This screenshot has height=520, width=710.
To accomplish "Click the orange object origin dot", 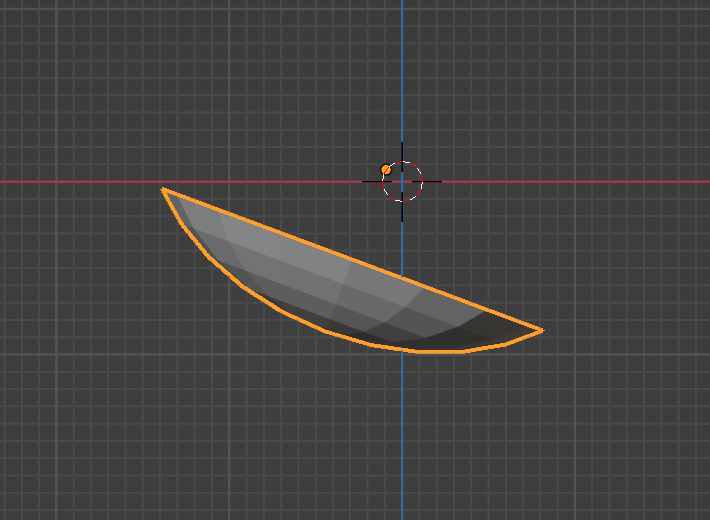I will pos(386,170).
